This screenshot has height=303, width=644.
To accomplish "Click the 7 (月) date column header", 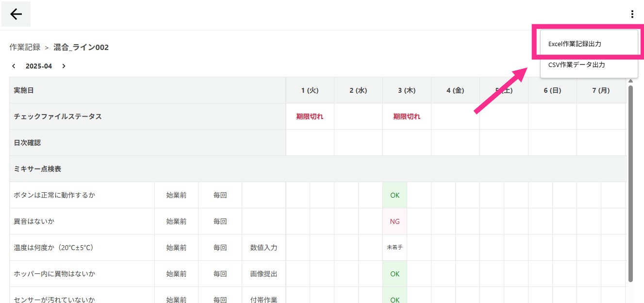I will pyautogui.click(x=601, y=90).
